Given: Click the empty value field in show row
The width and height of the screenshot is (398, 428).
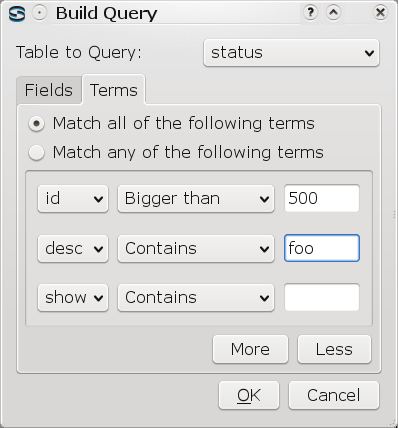Looking at the screenshot, I should coord(322,297).
